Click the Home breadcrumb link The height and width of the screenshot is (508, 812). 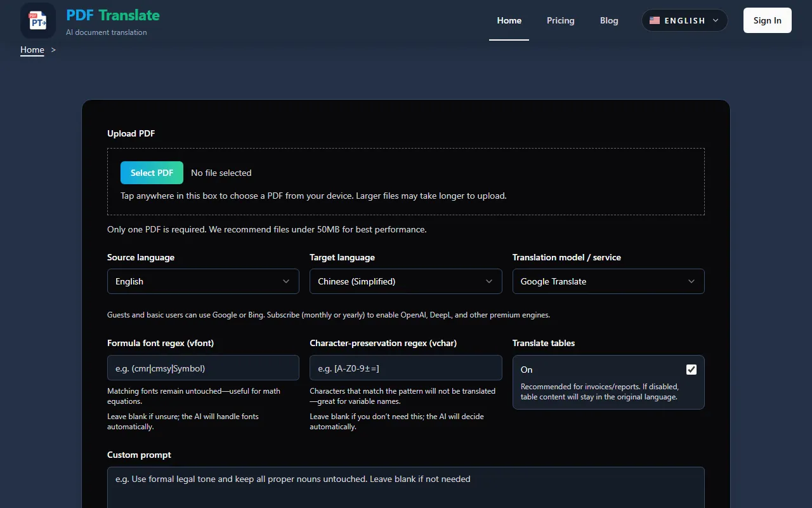click(x=32, y=50)
